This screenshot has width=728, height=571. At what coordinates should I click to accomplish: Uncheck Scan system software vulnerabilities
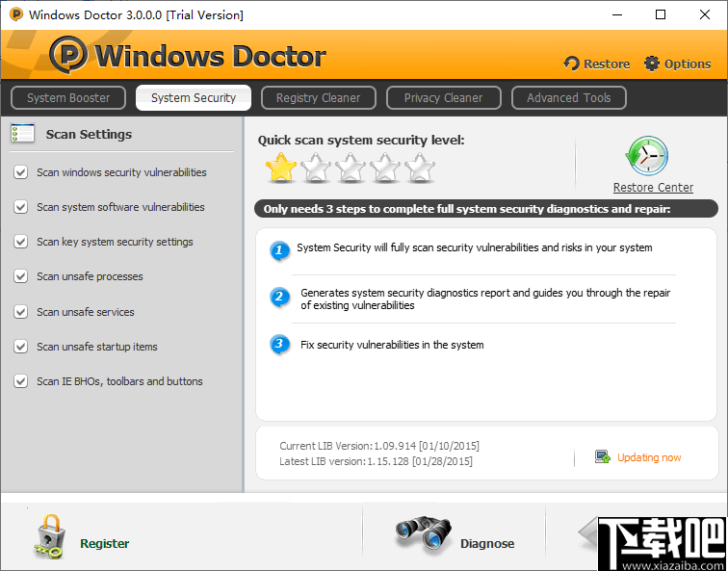[x=20, y=207]
